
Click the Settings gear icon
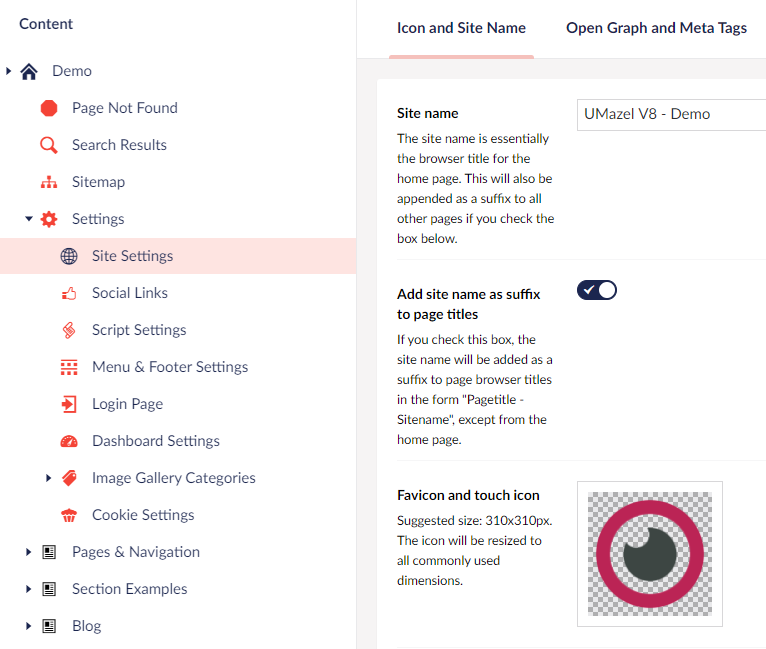[49, 219]
